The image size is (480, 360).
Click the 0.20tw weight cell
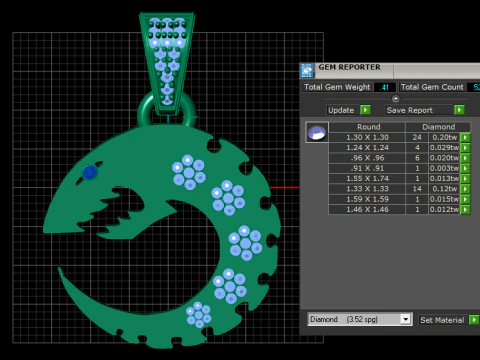coord(444,137)
